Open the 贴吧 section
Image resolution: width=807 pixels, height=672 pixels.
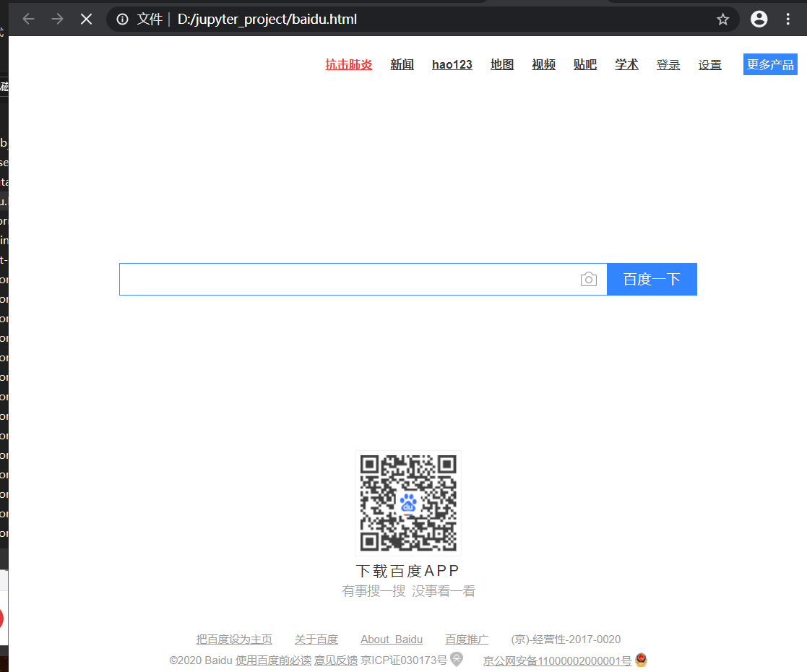point(585,64)
